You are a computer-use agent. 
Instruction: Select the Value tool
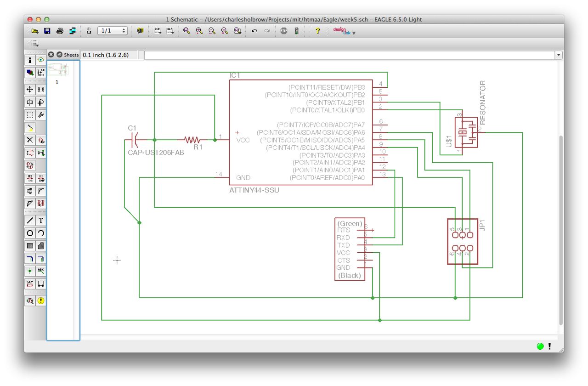click(x=41, y=178)
